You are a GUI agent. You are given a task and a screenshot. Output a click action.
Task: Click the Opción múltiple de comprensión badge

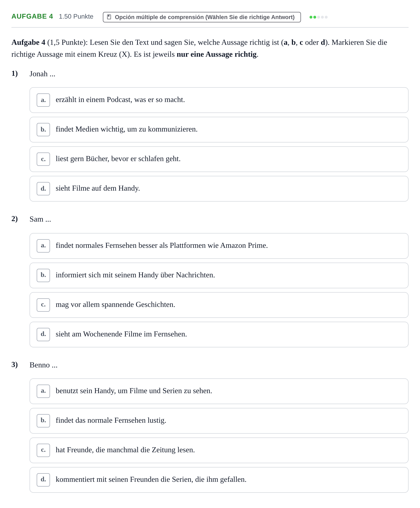point(202,17)
